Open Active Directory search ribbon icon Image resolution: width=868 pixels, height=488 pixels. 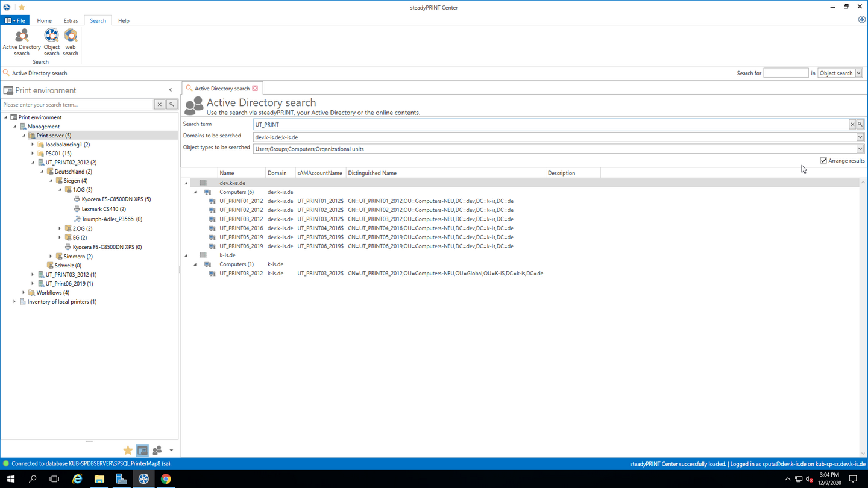click(x=22, y=42)
